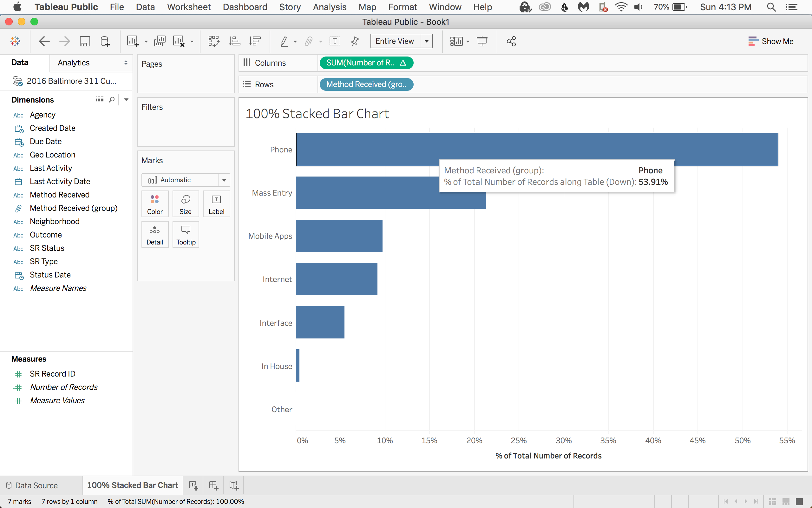Expand highlight dropdown arrow
This screenshot has height=508, width=812.
295,42
